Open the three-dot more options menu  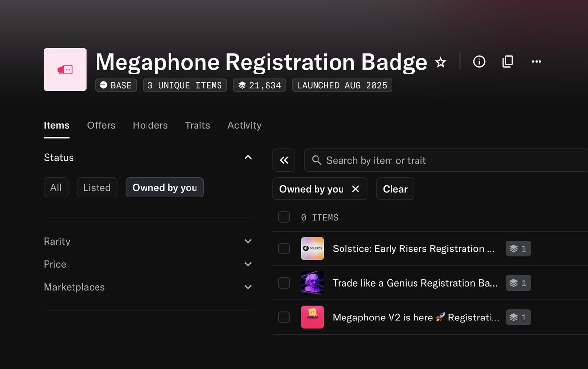[x=537, y=61]
